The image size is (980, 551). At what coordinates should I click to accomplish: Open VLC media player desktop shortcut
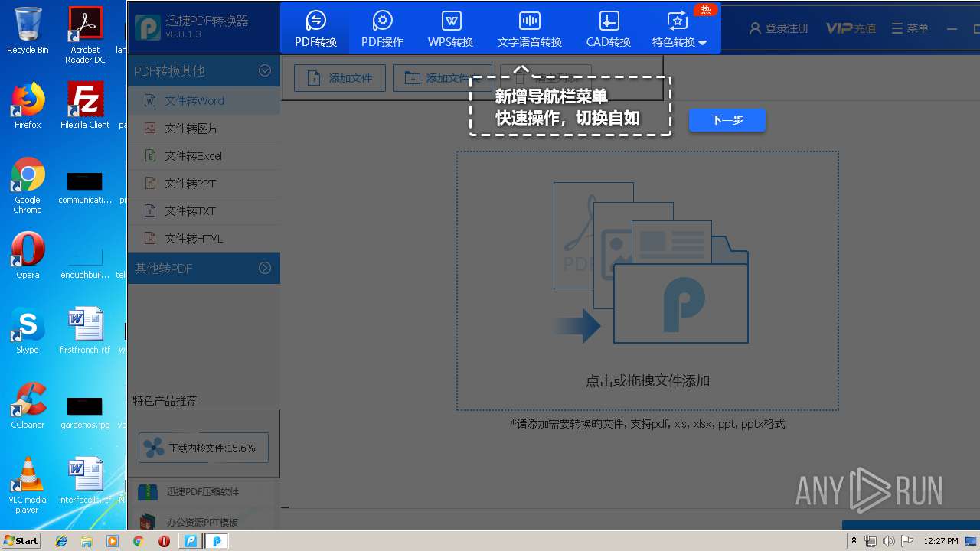pos(28,485)
